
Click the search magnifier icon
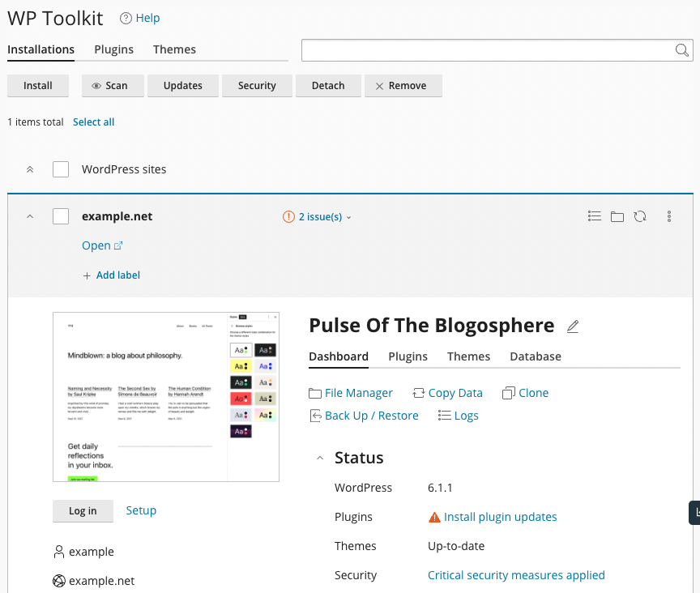681,49
